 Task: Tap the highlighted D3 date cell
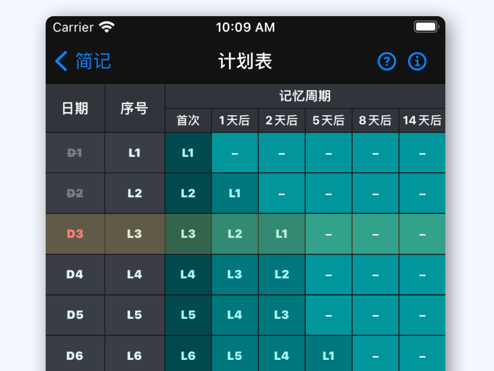pos(75,234)
